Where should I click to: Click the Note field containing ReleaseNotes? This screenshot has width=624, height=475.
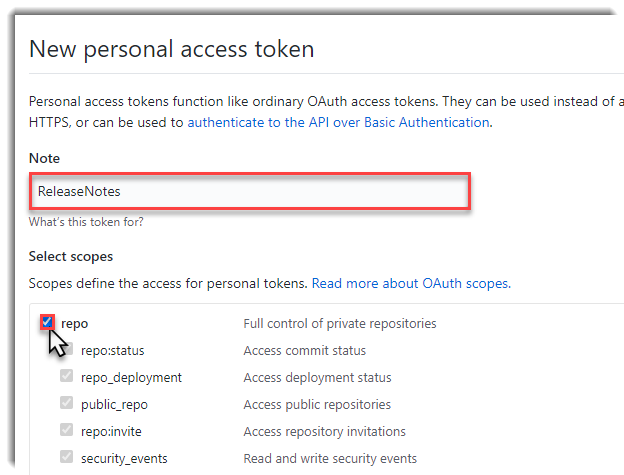tap(250, 191)
